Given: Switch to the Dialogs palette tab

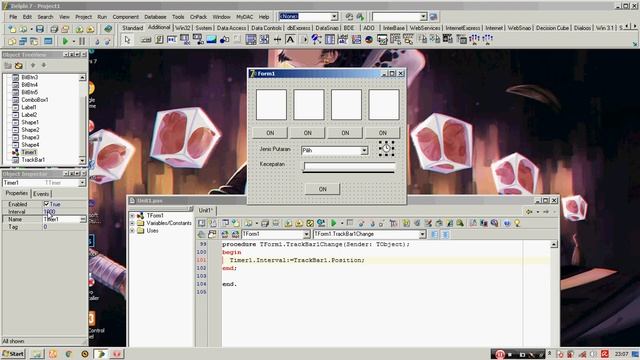Looking at the screenshot, I should [582, 28].
